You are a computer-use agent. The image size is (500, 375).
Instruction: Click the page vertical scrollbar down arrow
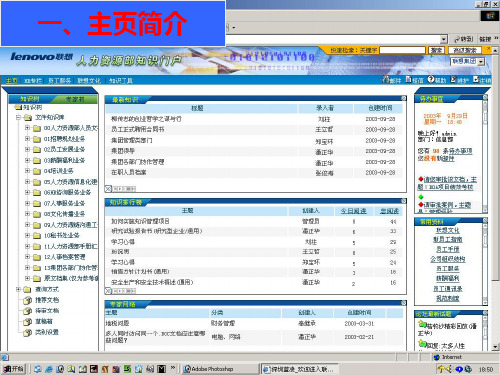[495, 347]
